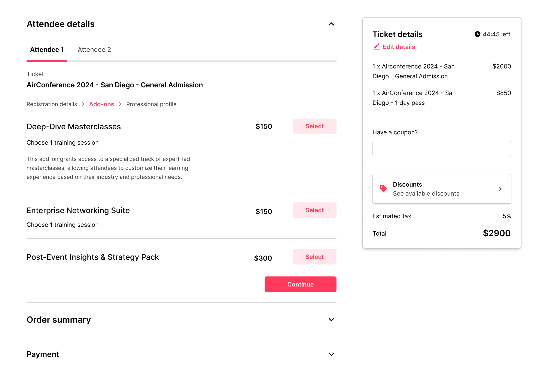Screen dimensions: 548x392
Task: Open the Attendee 1 tab
Action: click(x=47, y=49)
